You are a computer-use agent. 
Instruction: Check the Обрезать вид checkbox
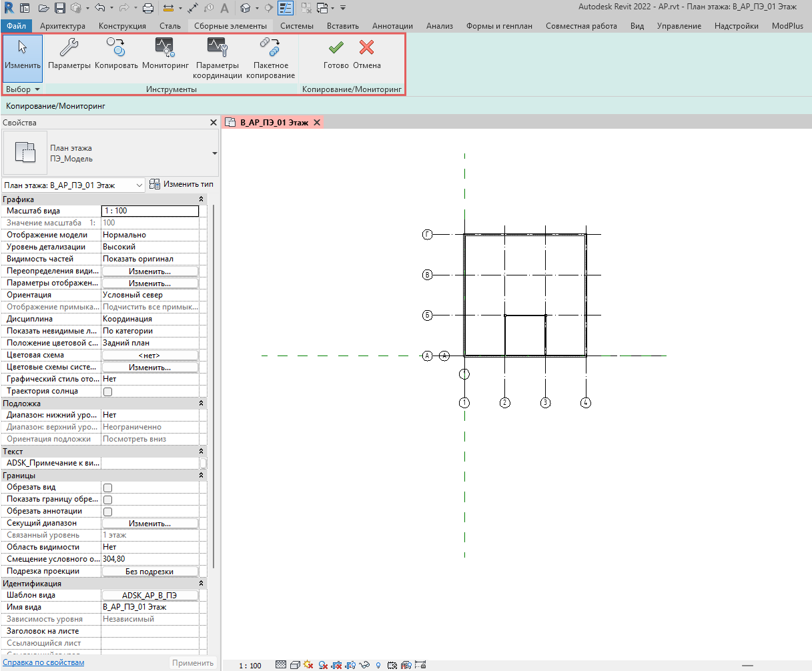point(107,488)
